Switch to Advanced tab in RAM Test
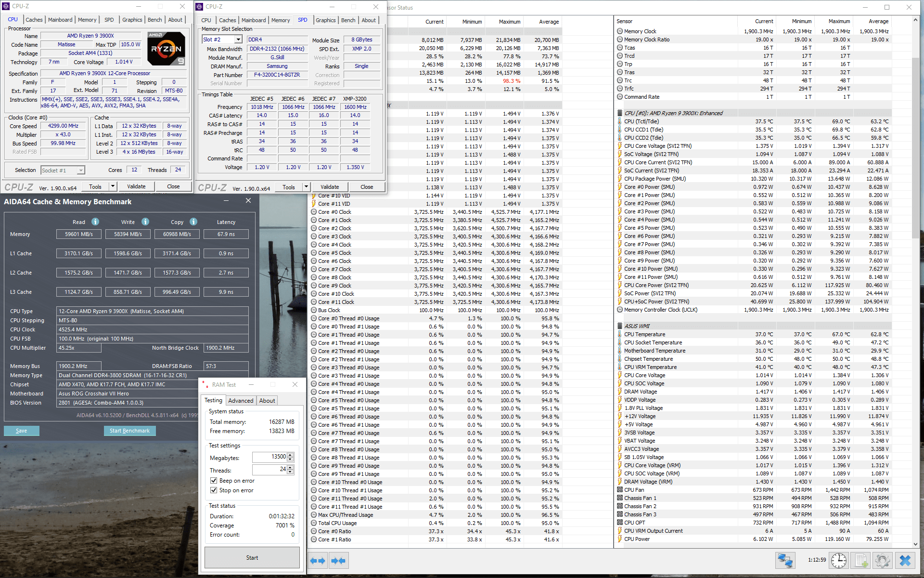 [241, 400]
